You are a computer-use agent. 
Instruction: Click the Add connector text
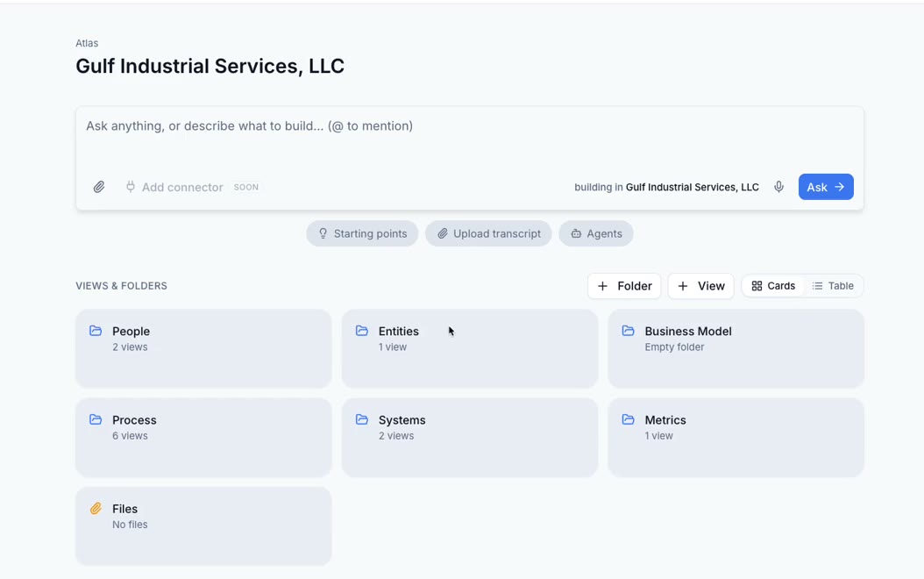[x=182, y=187]
